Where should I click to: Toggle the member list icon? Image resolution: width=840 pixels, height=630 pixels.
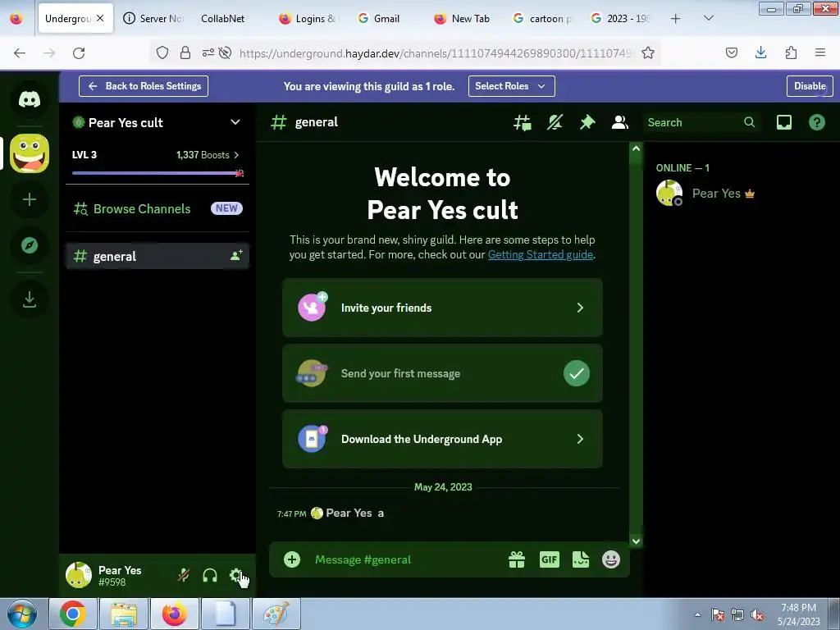(x=620, y=123)
